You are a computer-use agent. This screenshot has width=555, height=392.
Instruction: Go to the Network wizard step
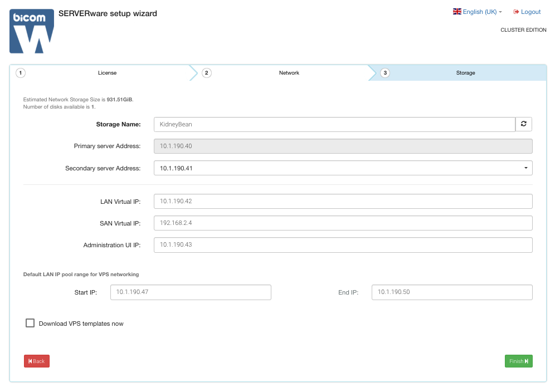pyautogui.click(x=289, y=73)
